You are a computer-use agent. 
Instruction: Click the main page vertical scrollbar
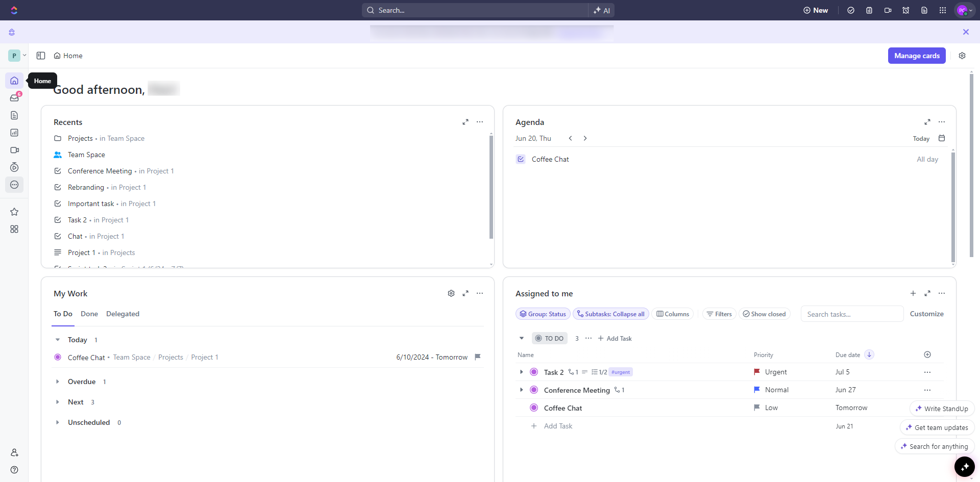click(x=971, y=166)
